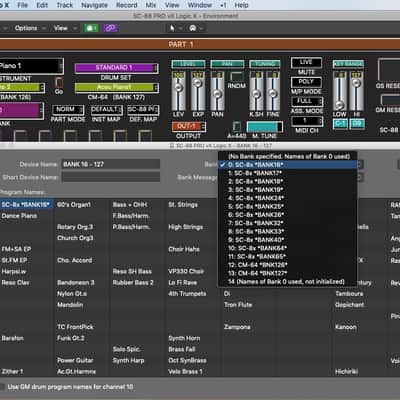Select the 'Rubber Bass 2' program name
Screen dimensions: 400x400
click(x=133, y=283)
